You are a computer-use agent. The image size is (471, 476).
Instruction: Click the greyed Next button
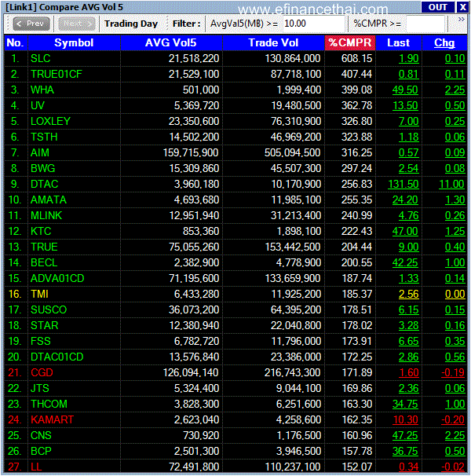[x=76, y=24]
